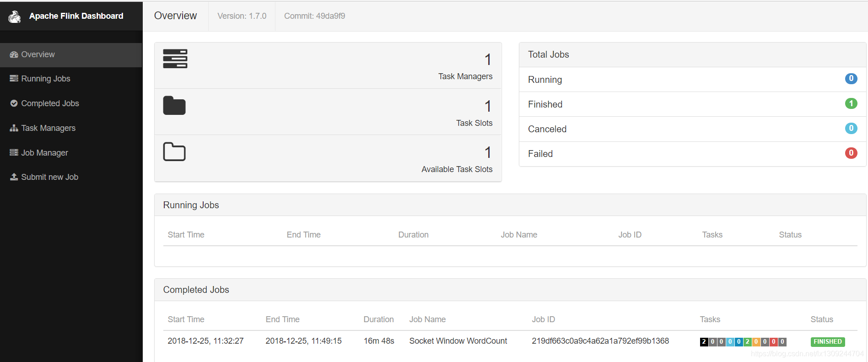Viewport: 868px width, 362px height.
Task: Click job ID 219df663c0a9c4a62a1a792ef99b1368
Action: coord(600,341)
